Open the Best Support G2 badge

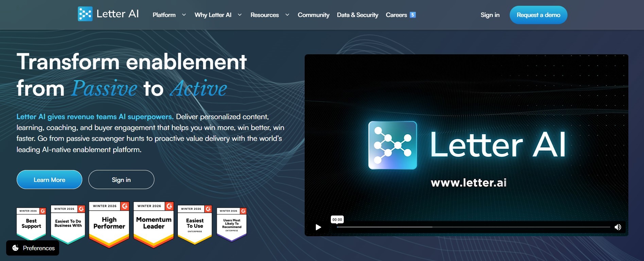pos(31,224)
